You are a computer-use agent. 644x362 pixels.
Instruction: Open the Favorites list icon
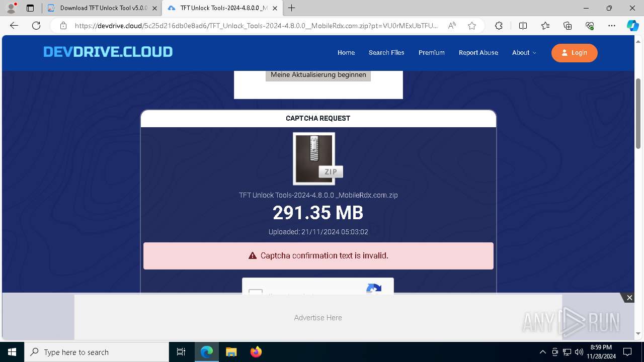[545, 26]
